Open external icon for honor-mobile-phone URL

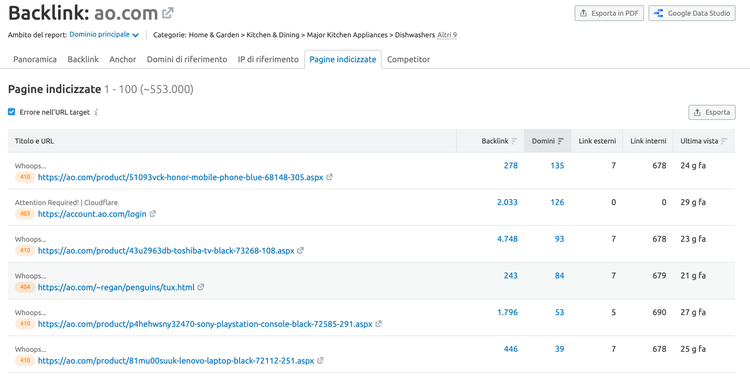[329, 177]
